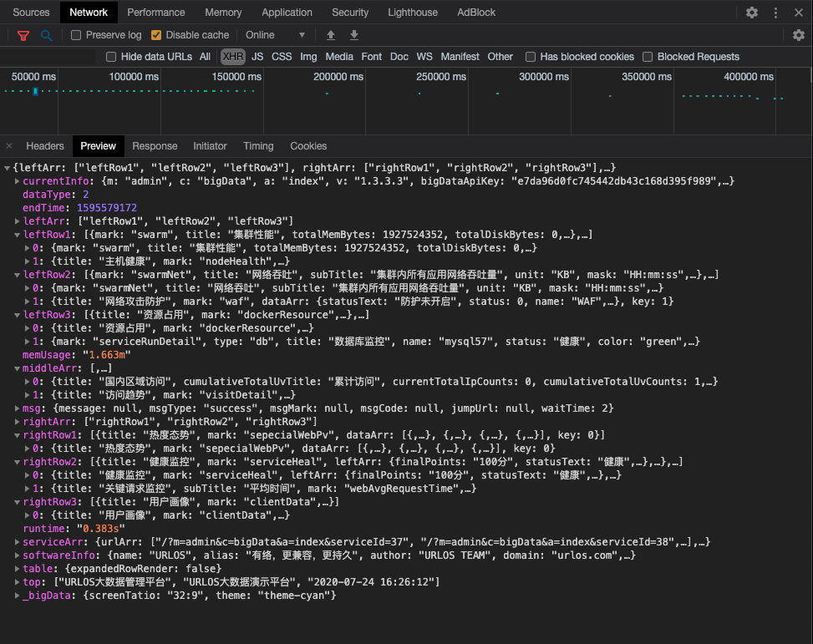Open the Online throttling dropdown
The width and height of the screenshot is (813, 644).
(x=275, y=35)
